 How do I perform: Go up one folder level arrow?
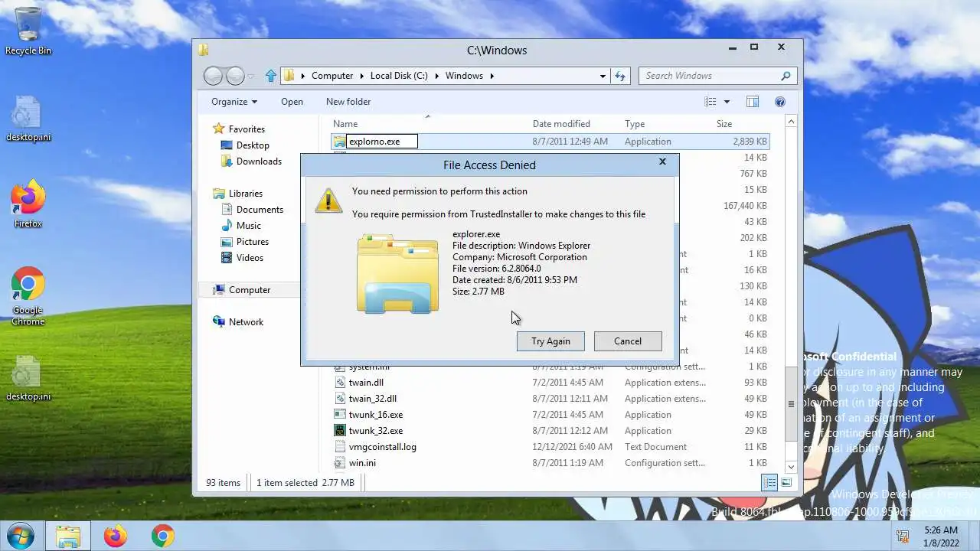[270, 76]
